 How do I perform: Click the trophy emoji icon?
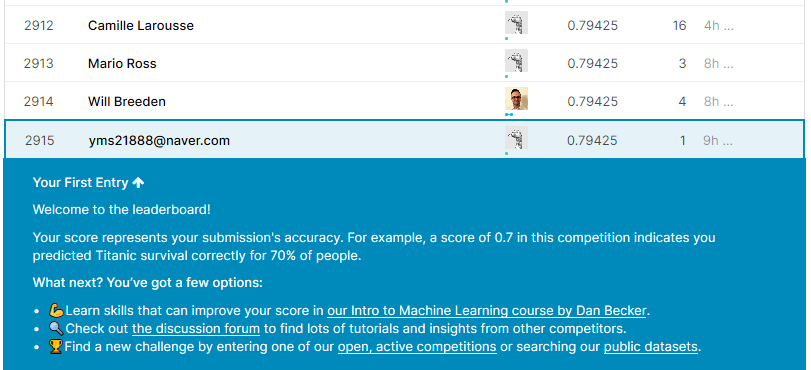(56, 346)
